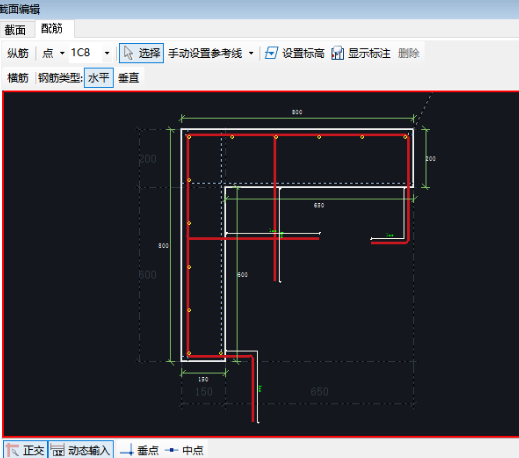Image resolution: width=519 pixels, height=458 pixels.
Task: Click the 垂点 snap icon
Action: [127, 450]
